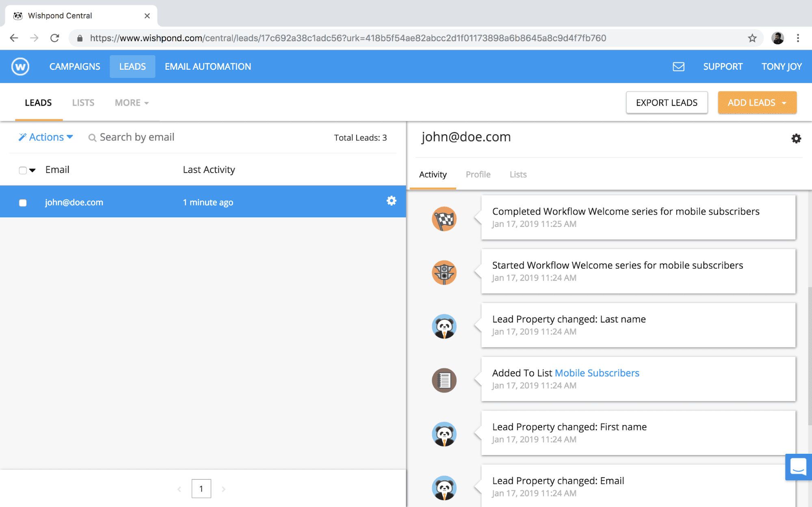The width and height of the screenshot is (812, 507).
Task: Click the notebook Added To List icon
Action: click(x=444, y=380)
